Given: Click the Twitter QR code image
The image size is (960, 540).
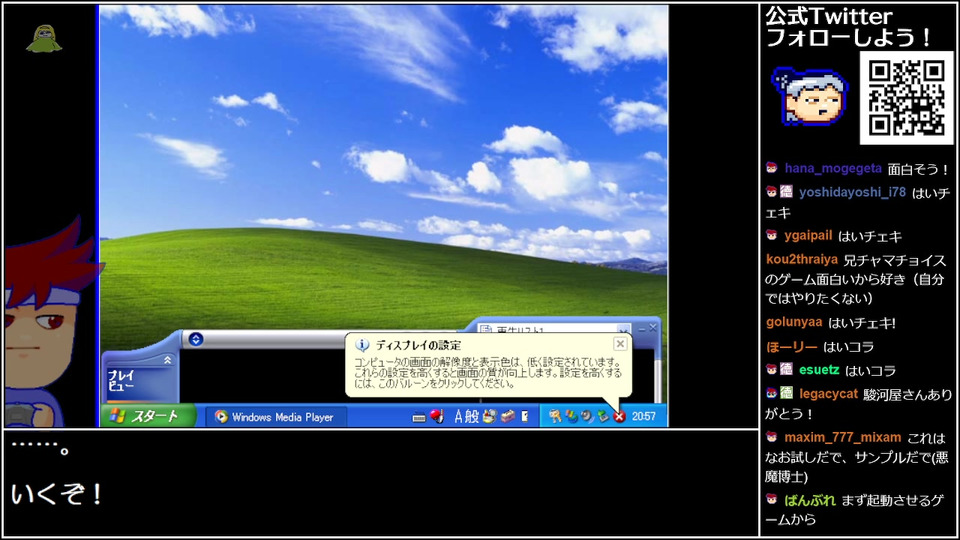Looking at the screenshot, I should coord(907,98).
